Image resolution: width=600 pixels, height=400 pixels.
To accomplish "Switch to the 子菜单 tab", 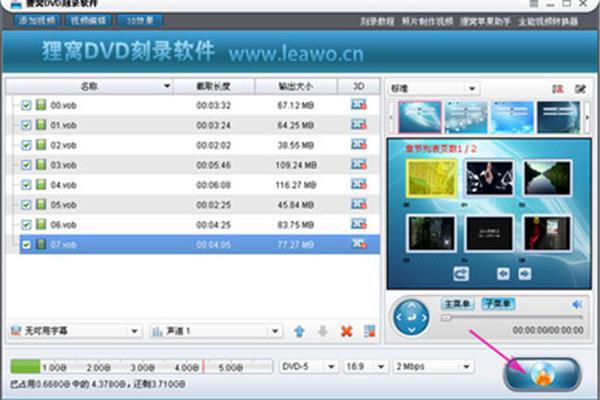I will coord(498,304).
